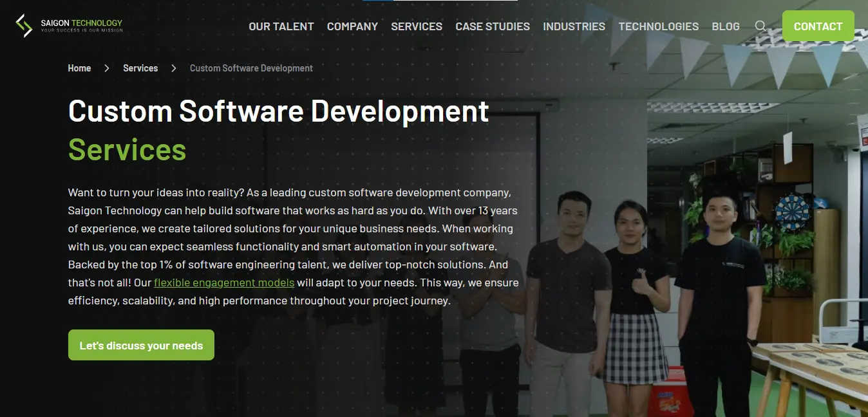The width and height of the screenshot is (868, 417).
Task: Open the COMPANY navigation menu
Action: (352, 26)
